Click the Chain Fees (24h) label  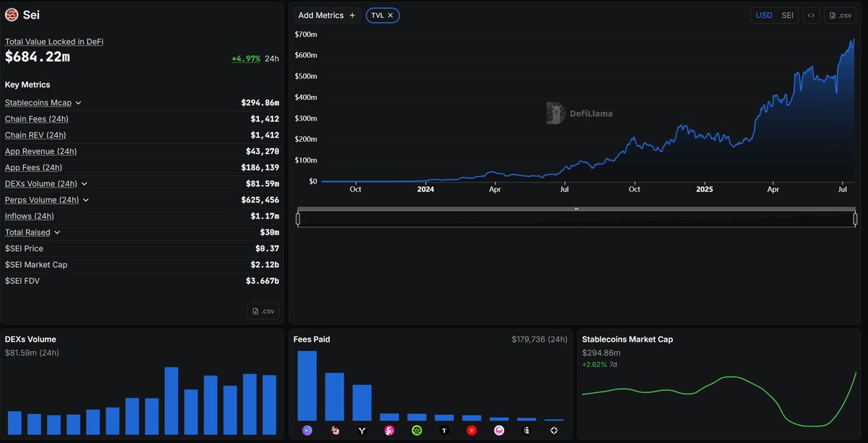(x=37, y=119)
